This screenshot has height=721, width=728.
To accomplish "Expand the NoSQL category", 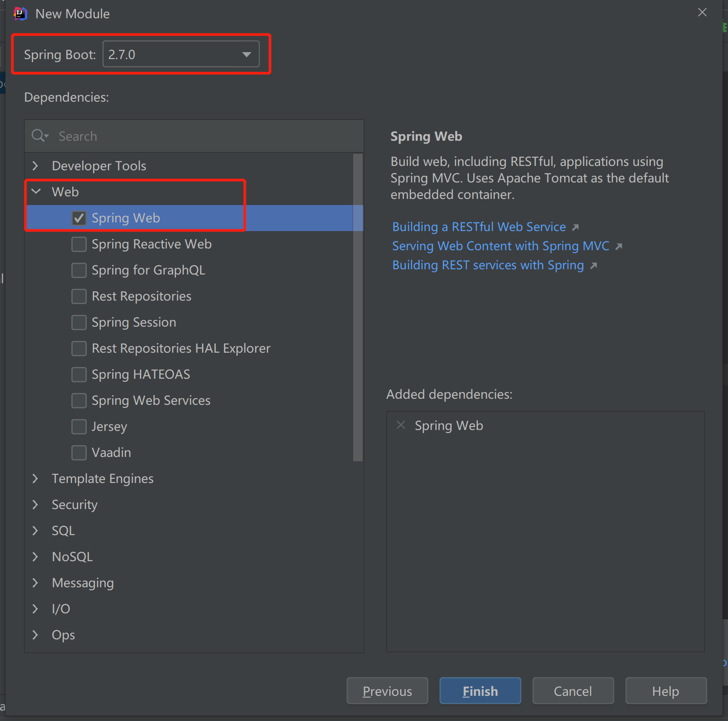I will click(36, 557).
